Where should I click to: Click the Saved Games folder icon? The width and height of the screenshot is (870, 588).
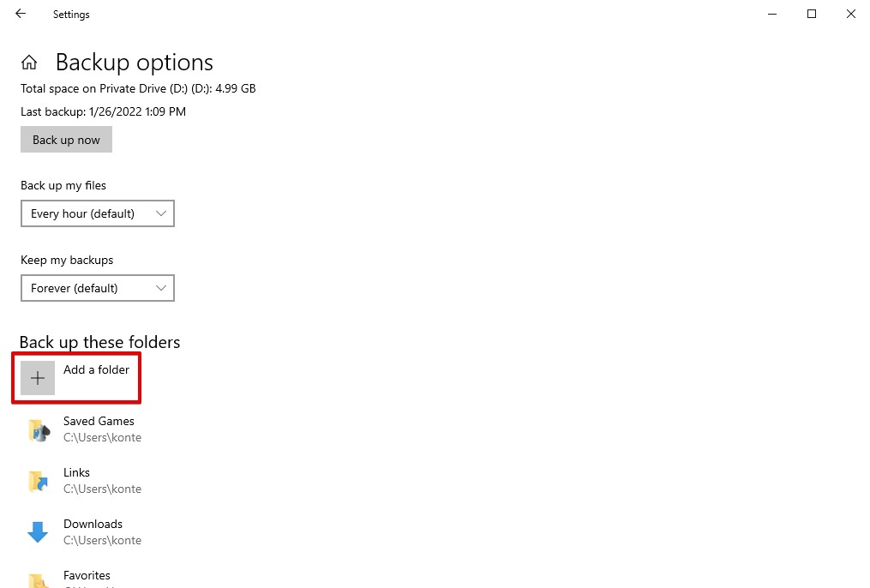(x=38, y=429)
